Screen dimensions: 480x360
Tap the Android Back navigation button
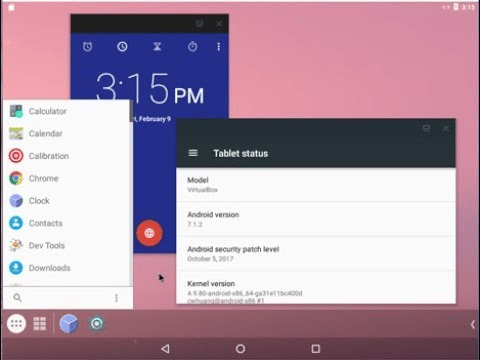point(165,349)
